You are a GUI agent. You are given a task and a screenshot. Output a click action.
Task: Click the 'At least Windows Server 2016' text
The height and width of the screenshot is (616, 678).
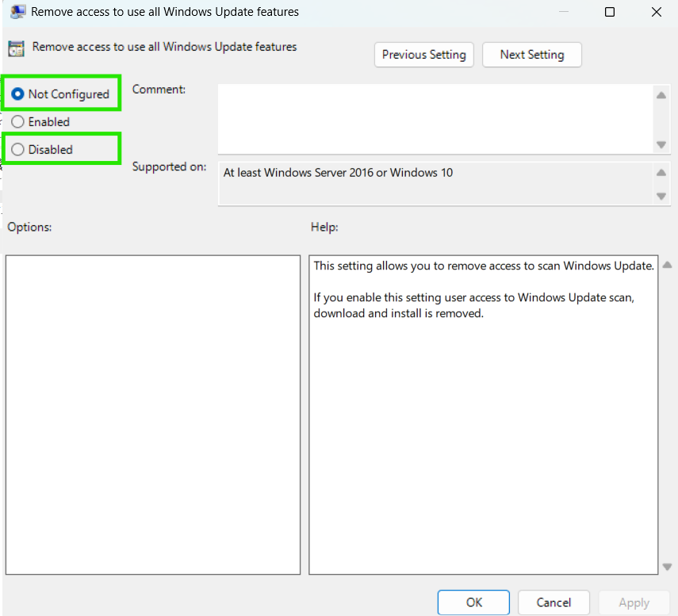click(x=338, y=173)
